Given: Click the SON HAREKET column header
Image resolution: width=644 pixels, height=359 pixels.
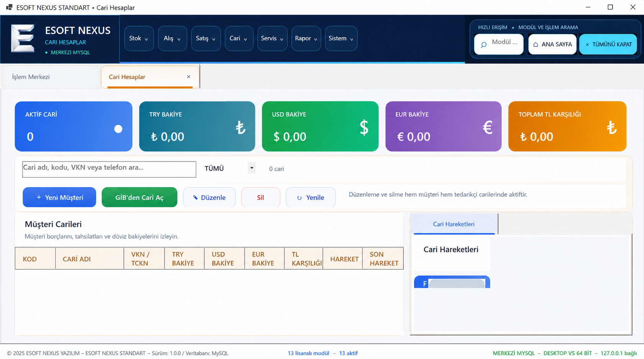Looking at the screenshot, I should pos(383,259).
